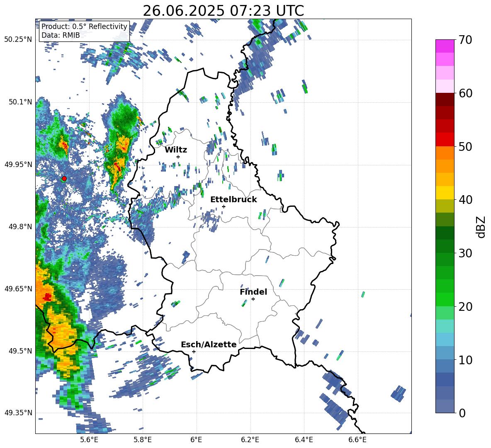Screen dimensions: 491x448
Task: Click the 49.65°N latitude label
Action: point(18,289)
